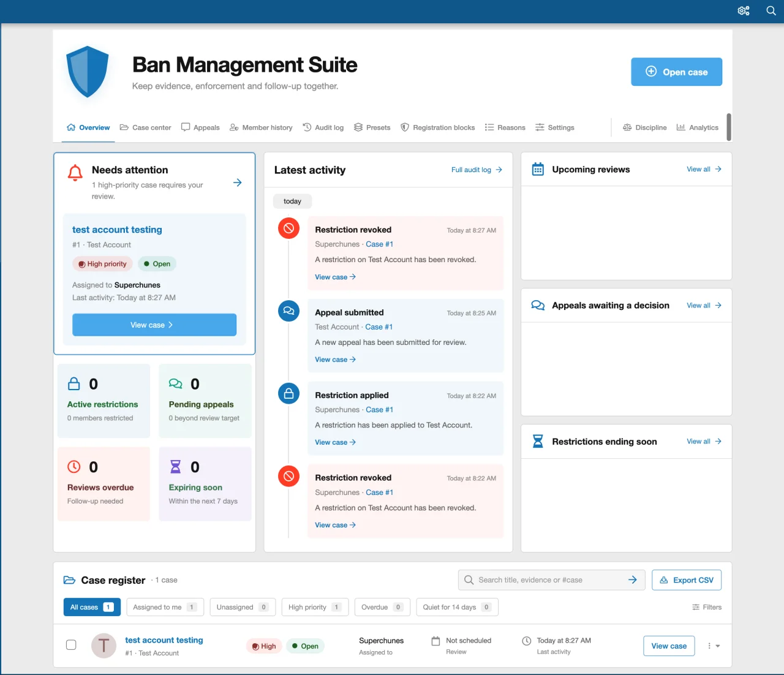Select the Overdue filter chip

(382, 607)
